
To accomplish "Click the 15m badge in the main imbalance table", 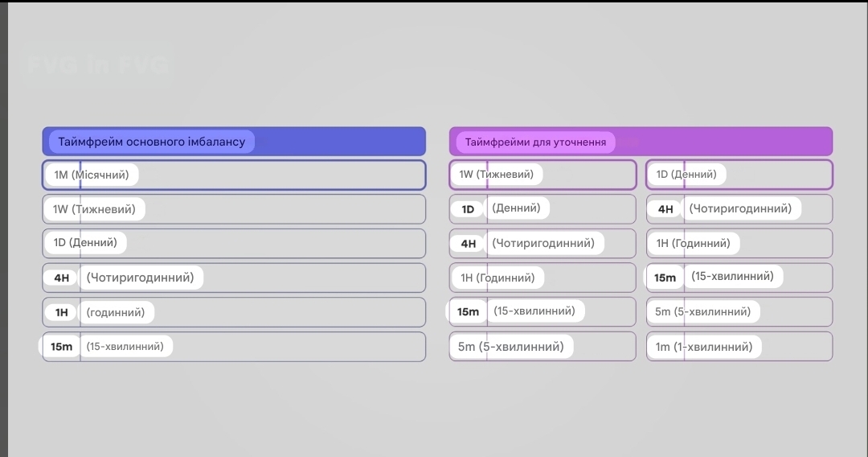I will click(62, 347).
